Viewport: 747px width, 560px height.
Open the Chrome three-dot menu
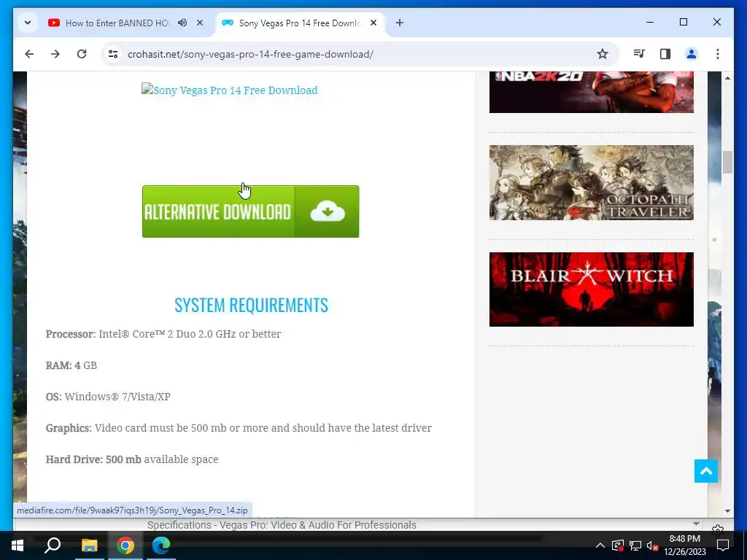point(718,54)
